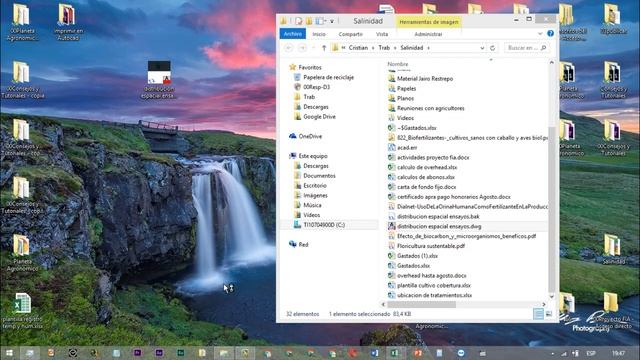The width and height of the screenshot is (640, 360).
Task: Select file distribucion espacial ensayos.dwg
Action: click(439, 226)
